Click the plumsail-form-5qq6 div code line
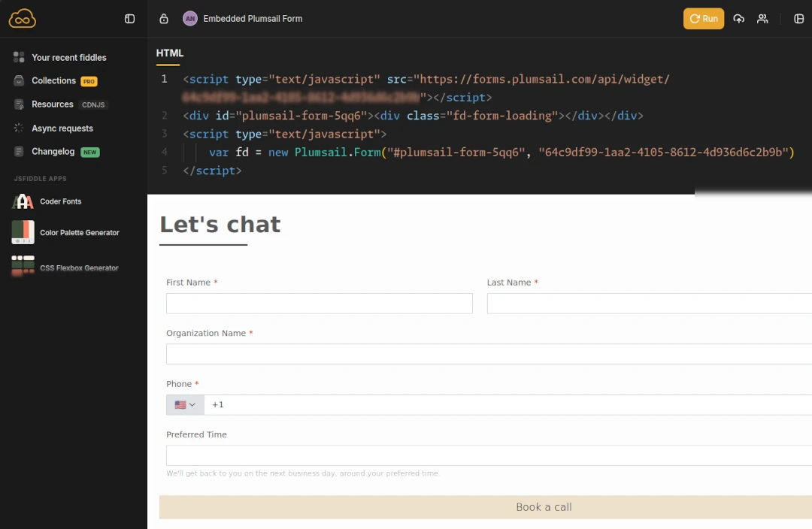The width and height of the screenshot is (812, 529). pyautogui.click(x=413, y=116)
